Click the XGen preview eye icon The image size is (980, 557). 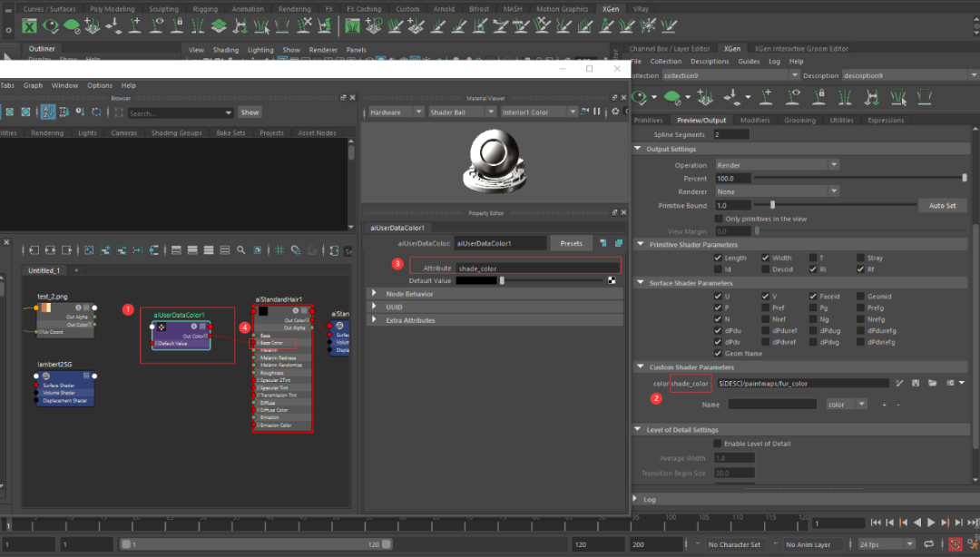[639, 97]
